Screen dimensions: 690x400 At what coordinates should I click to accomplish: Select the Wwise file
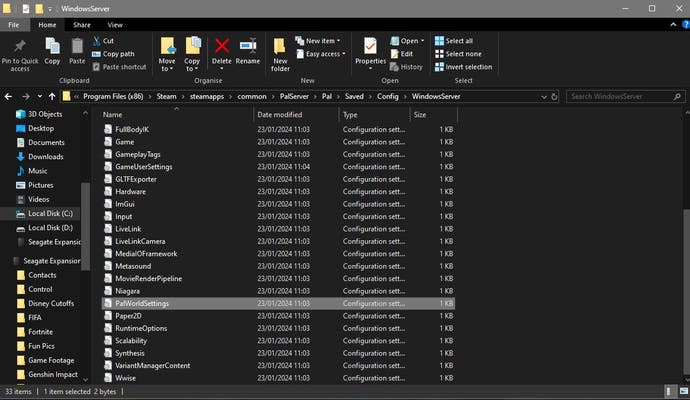[x=278, y=378]
